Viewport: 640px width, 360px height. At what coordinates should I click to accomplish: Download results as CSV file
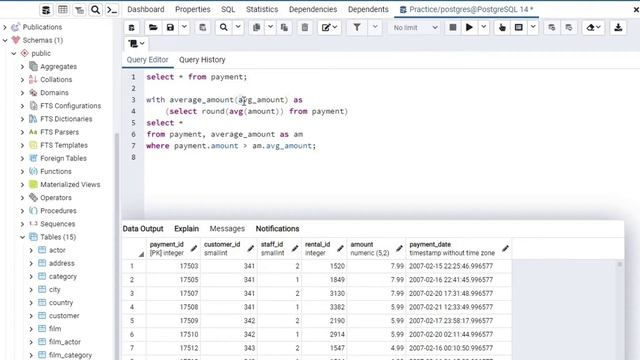(618, 28)
